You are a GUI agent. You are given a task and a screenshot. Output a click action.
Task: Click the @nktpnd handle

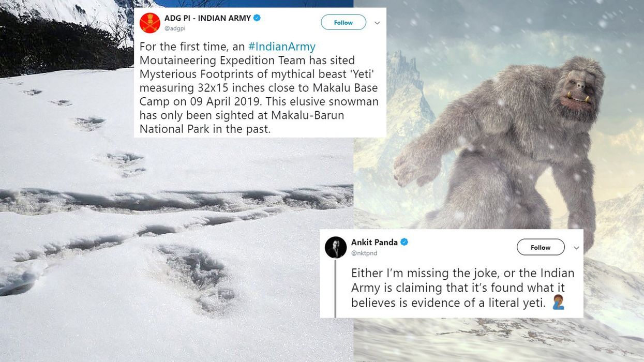coord(363,253)
